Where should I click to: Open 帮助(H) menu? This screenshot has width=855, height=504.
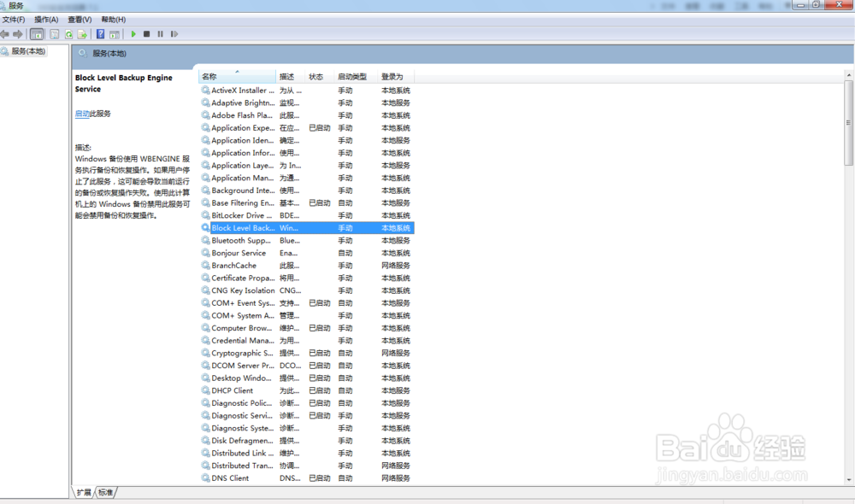coord(114,20)
